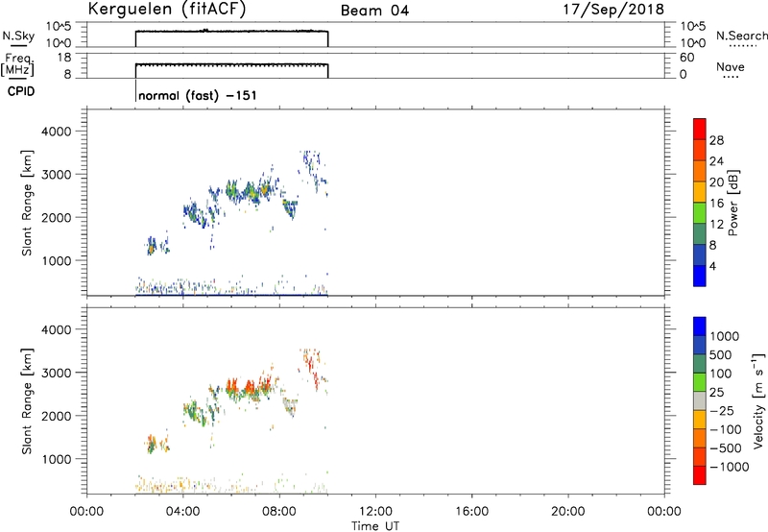This screenshot has width=768, height=532.
Task: Click the 'Velocity [m s-1]' color bar label
Action: pos(758,400)
